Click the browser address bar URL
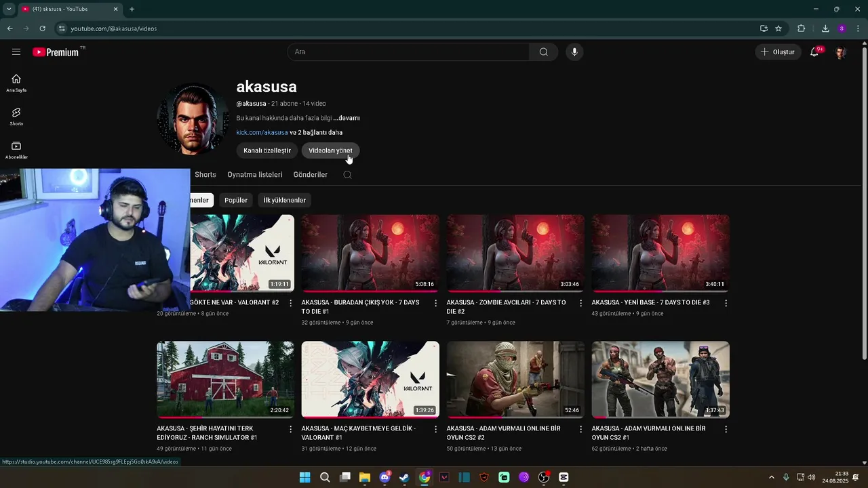The image size is (868, 488). [x=114, y=28]
